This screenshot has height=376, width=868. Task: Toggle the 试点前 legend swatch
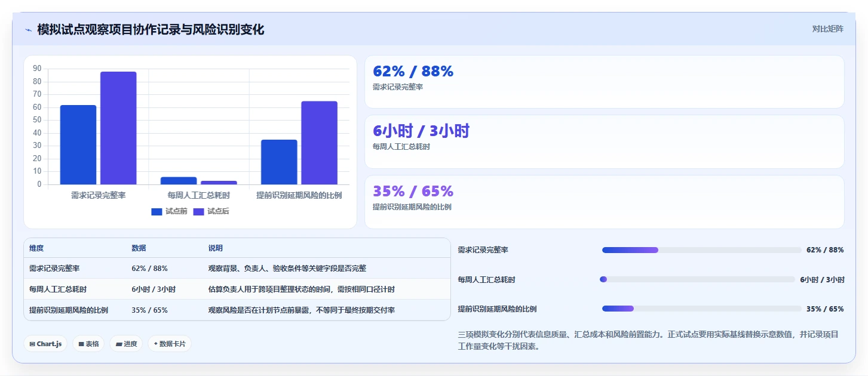[x=157, y=211]
